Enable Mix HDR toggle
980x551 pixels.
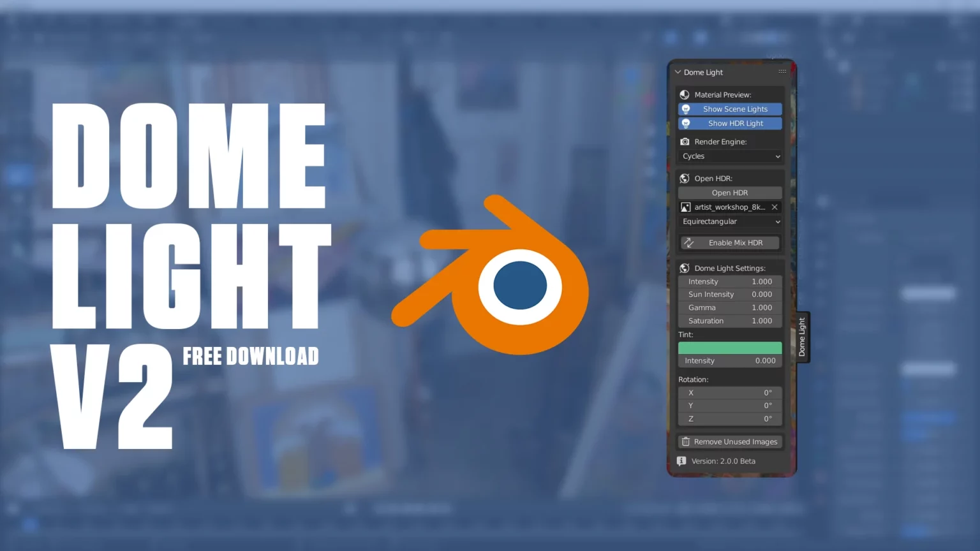tap(730, 243)
